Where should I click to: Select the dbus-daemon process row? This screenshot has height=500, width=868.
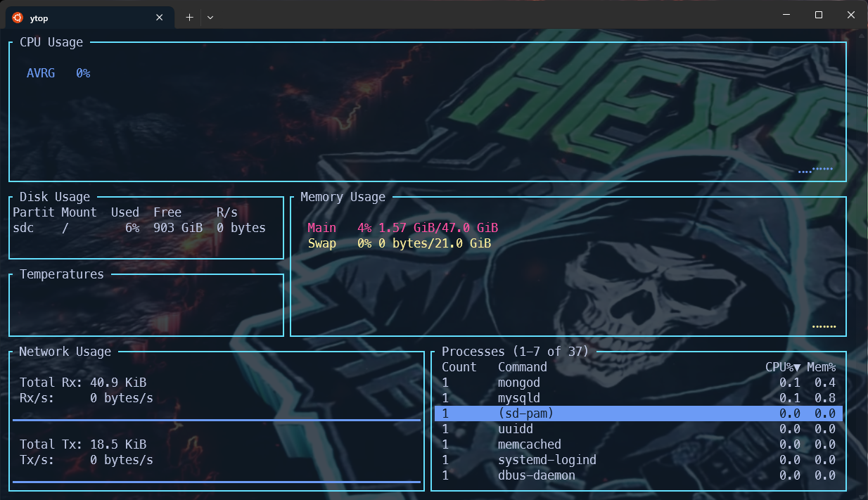[x=639, y=475]
